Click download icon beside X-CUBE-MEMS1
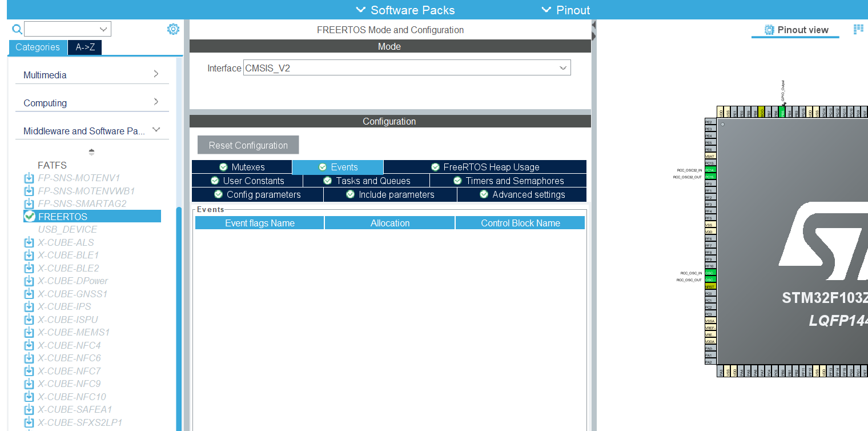The width and height of the screenshot is (868, 431). 29,332
